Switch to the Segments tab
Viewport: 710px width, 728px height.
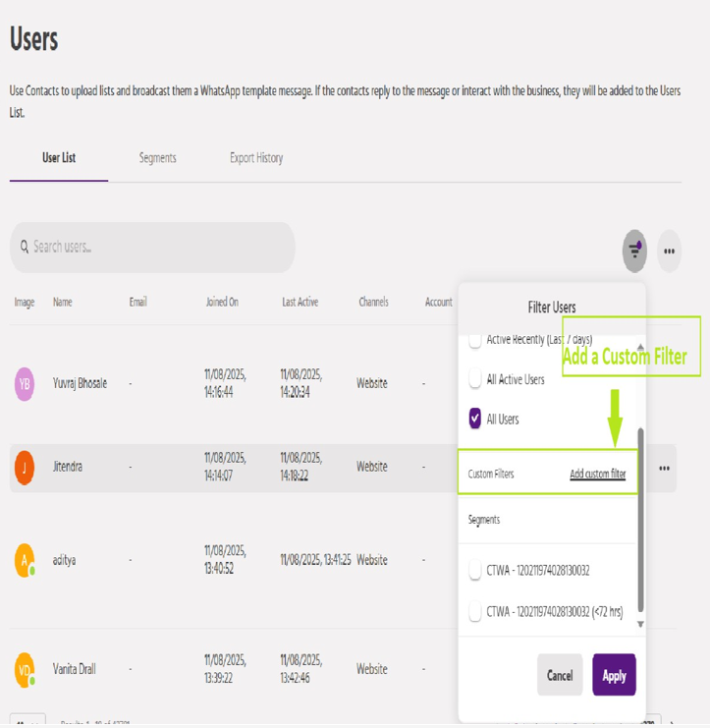[x=157, y=158]
